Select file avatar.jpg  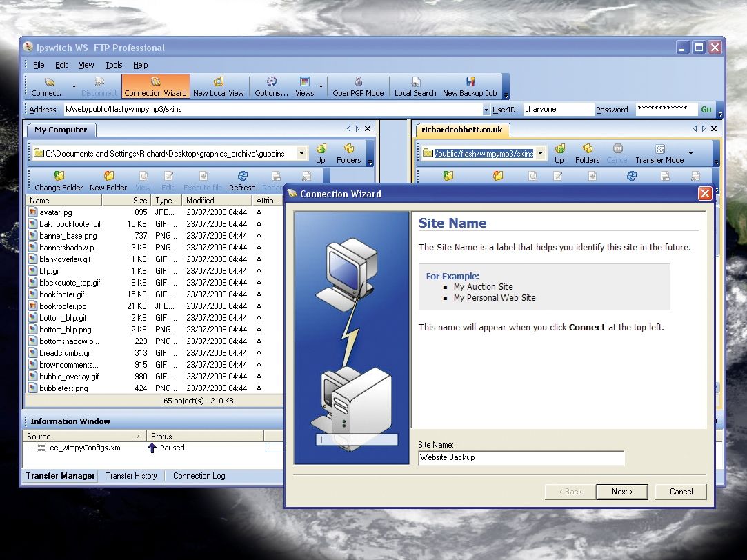tap(56, 212)
